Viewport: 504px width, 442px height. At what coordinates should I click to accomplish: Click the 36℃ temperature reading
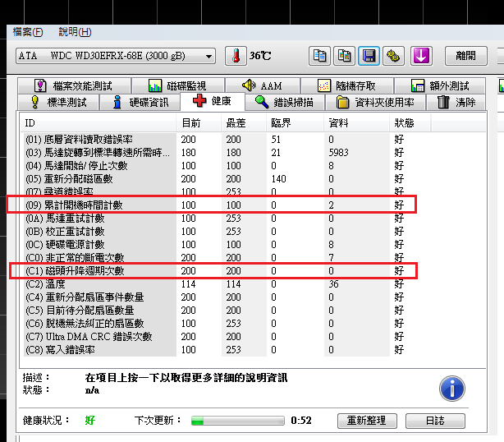[260, 56]
